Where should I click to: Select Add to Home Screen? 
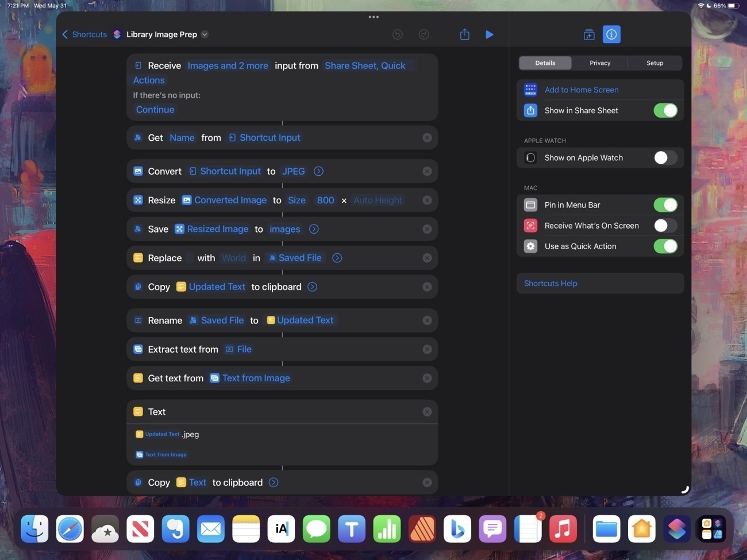coord(582,90)
